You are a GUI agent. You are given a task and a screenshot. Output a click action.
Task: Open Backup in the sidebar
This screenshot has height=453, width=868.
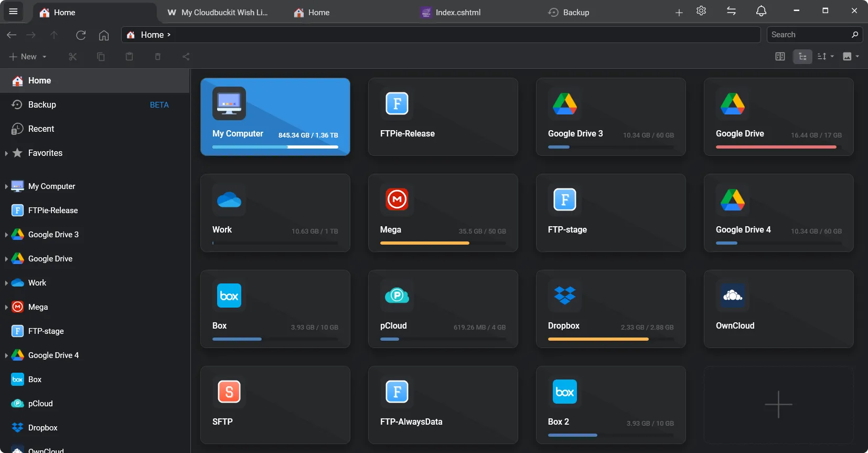[x=94, y=105]
